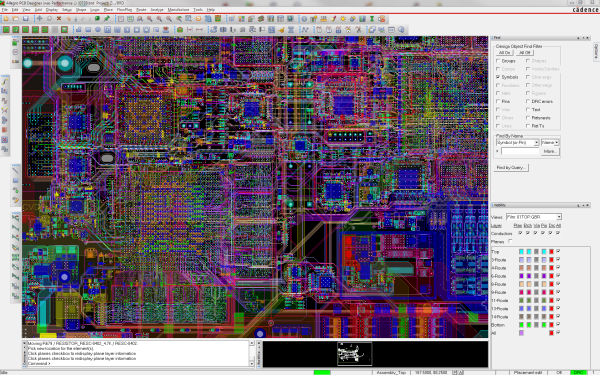Click the first green square toolbar icon
The image size is (600, 375).
coord(6,29)
